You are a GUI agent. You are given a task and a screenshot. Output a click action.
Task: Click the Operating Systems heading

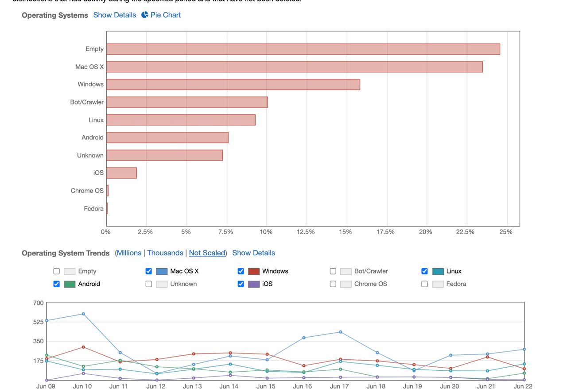coord(55,15)
